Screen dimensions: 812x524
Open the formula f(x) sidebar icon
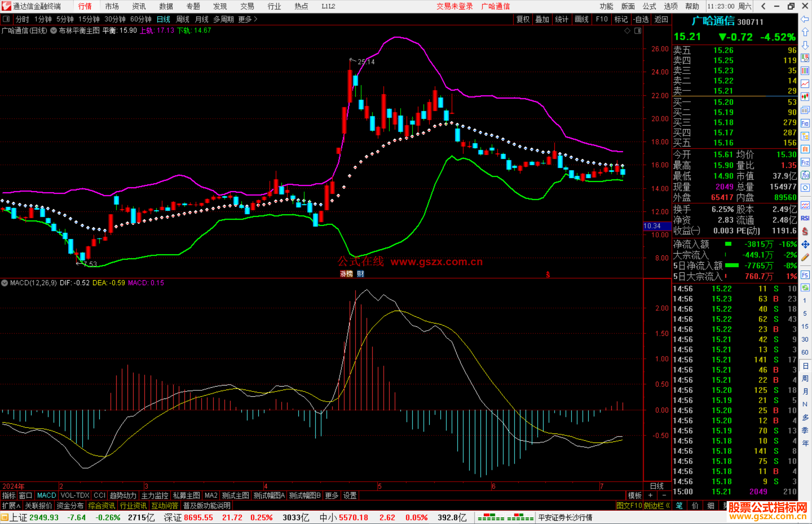click(805, 175)
